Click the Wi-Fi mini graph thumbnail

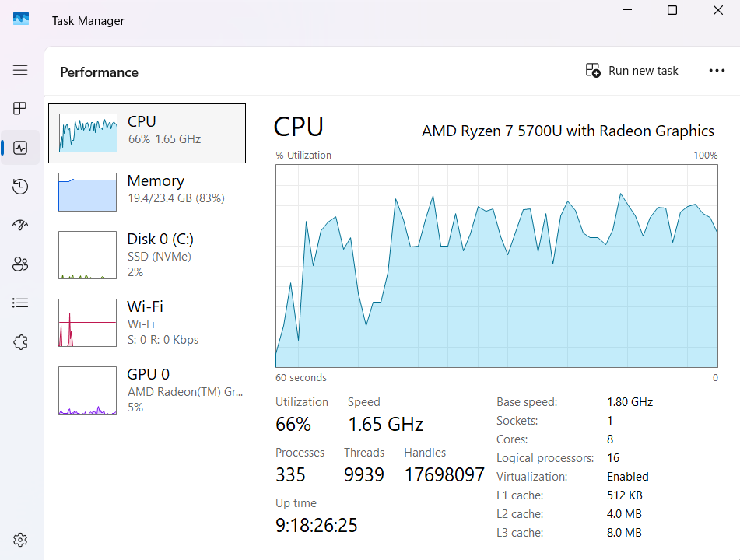[87, 323]
